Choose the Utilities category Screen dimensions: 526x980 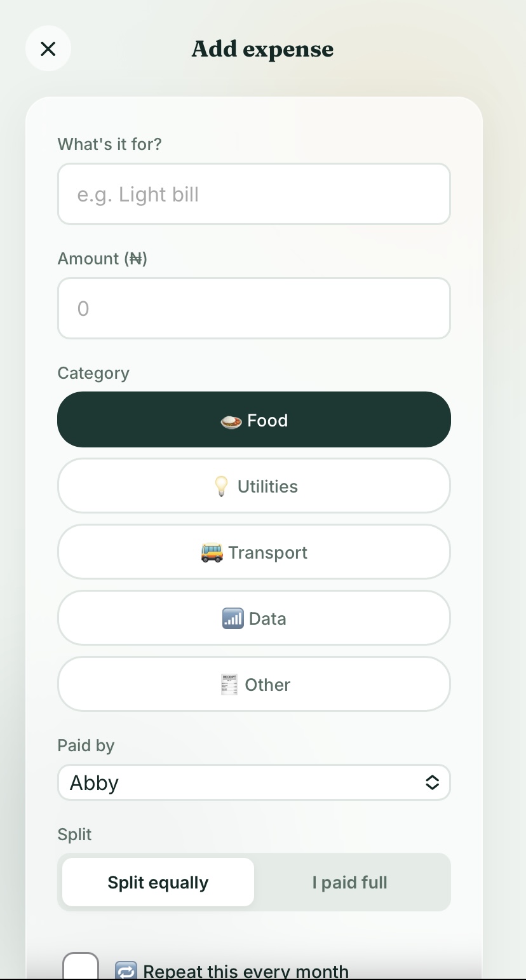254,486
